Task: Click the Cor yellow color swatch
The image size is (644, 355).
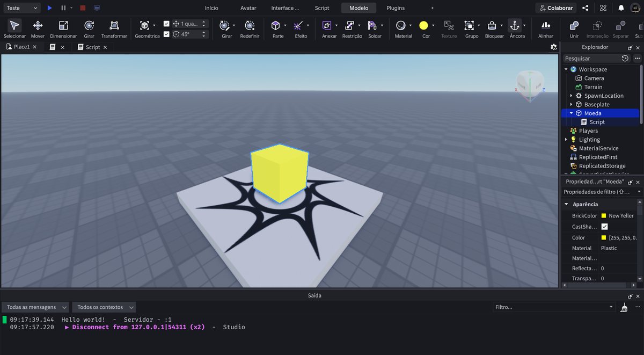Action: click(423, 25)
